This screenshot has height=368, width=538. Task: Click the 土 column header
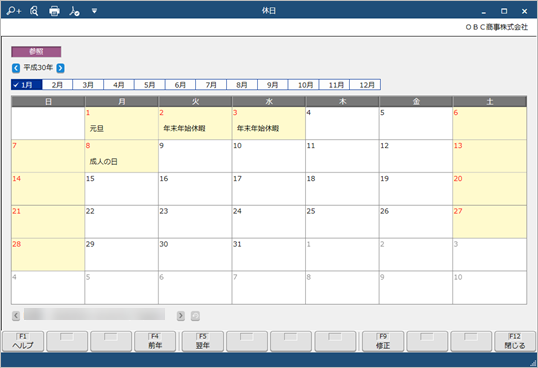[x=490, y=102]
